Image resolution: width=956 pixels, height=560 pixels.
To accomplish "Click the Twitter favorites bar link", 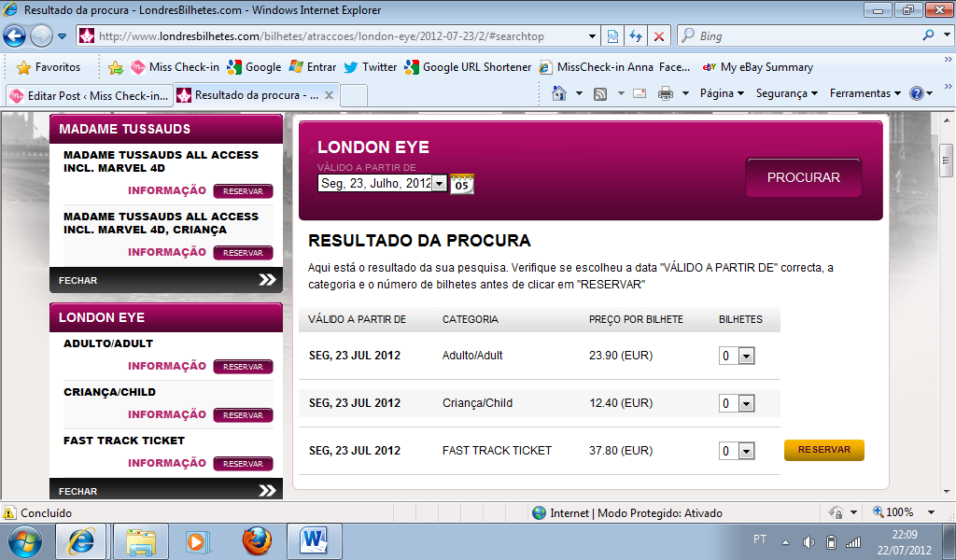I will click(371, 67).
